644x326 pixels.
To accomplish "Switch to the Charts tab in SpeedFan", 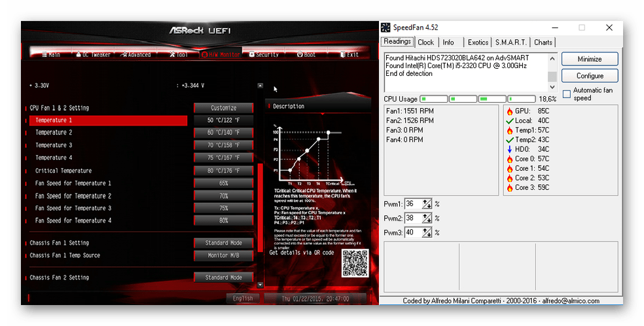I will point(543,42).
